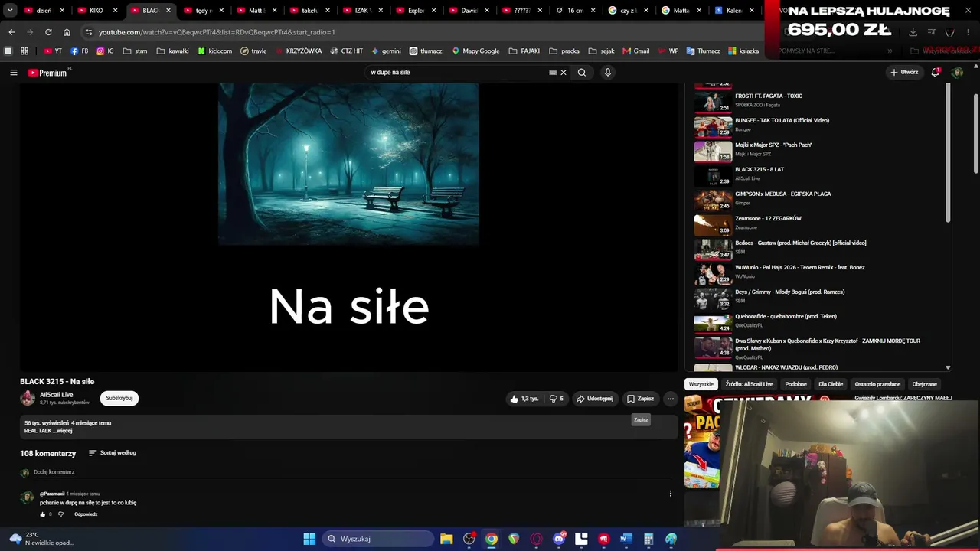This screenshot has width=980, height=551.
Task: Open Sortuj według comment sorting menu
Action: 112,453
